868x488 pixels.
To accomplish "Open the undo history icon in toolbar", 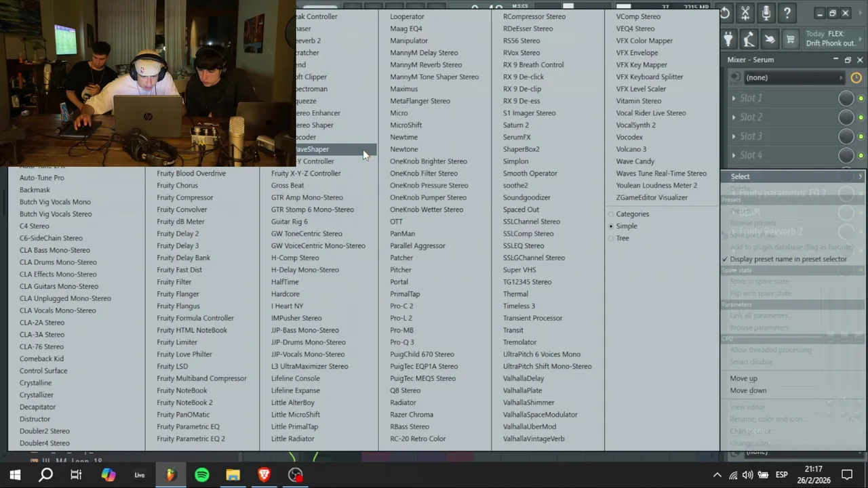I will 724,13.
